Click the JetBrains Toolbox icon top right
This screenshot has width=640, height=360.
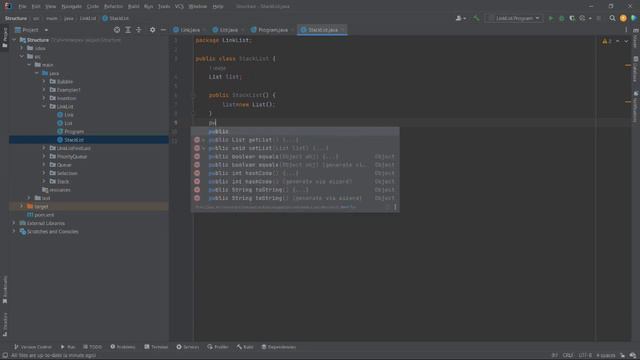click(633, 18)
